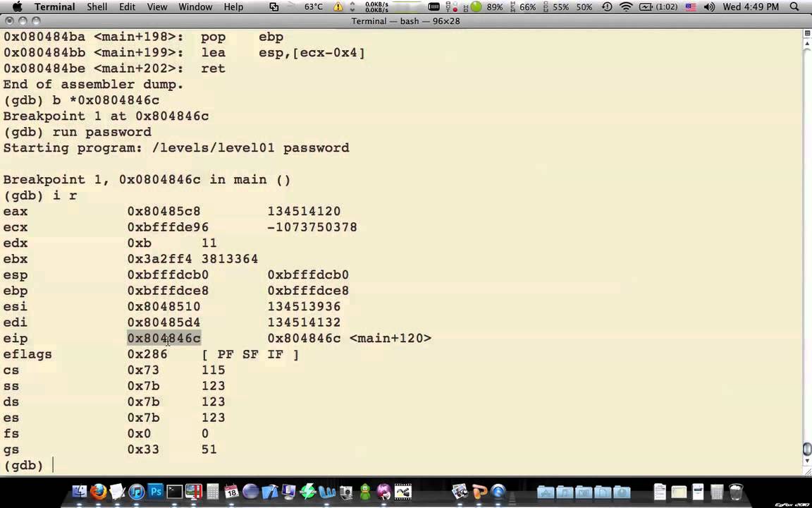The image size is (812, 508).
Task: Click the scrollbar up arrow in Terminal
Action: coord(807,44)
